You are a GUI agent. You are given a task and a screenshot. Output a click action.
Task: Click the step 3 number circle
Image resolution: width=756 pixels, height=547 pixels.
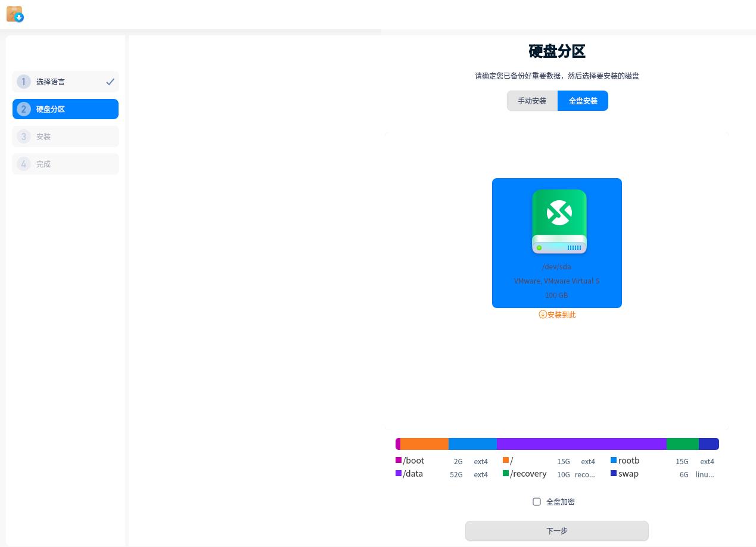[x=24, y=136]
